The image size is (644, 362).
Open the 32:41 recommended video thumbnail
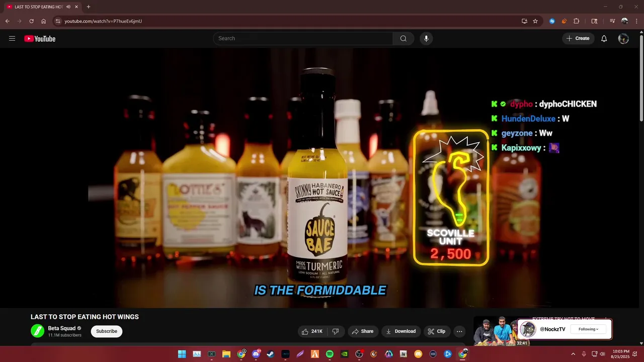point(495,331)
